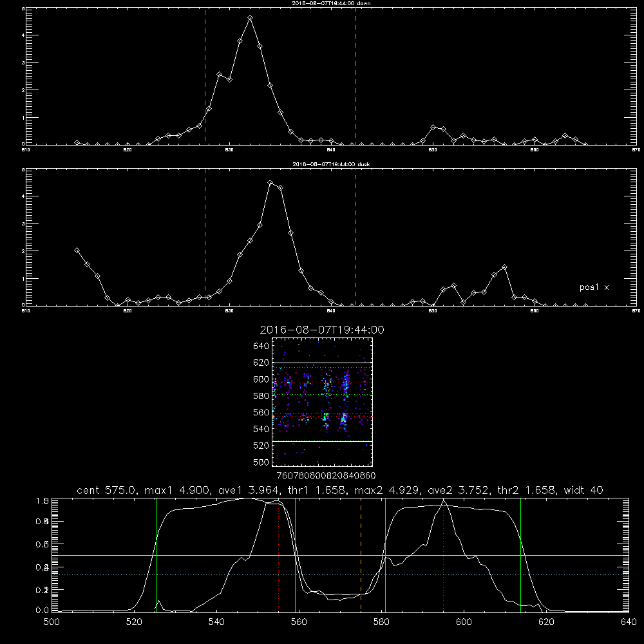Click the leftmost diamond point in dusk plot

click(x=77, y=250)
